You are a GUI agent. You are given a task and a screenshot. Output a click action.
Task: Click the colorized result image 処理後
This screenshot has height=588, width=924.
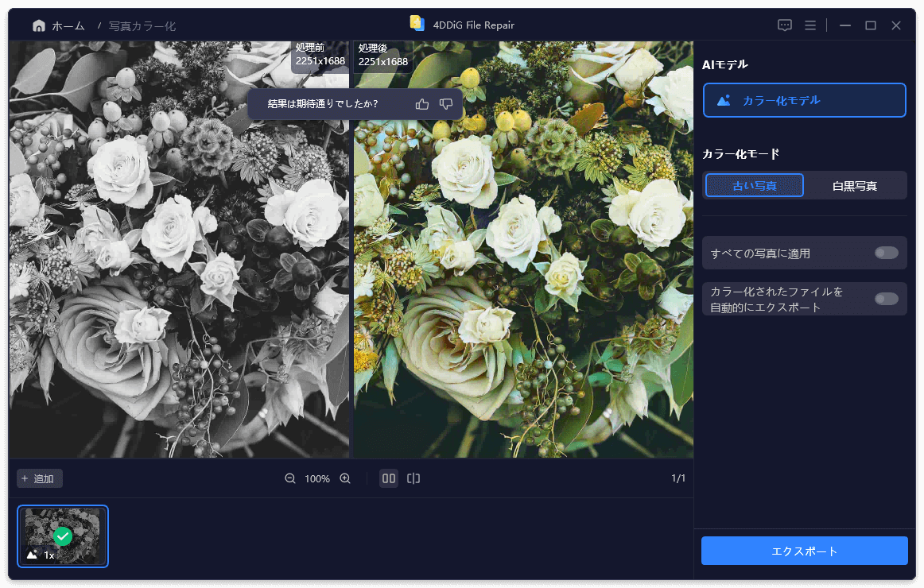click(x=523, y=250)
